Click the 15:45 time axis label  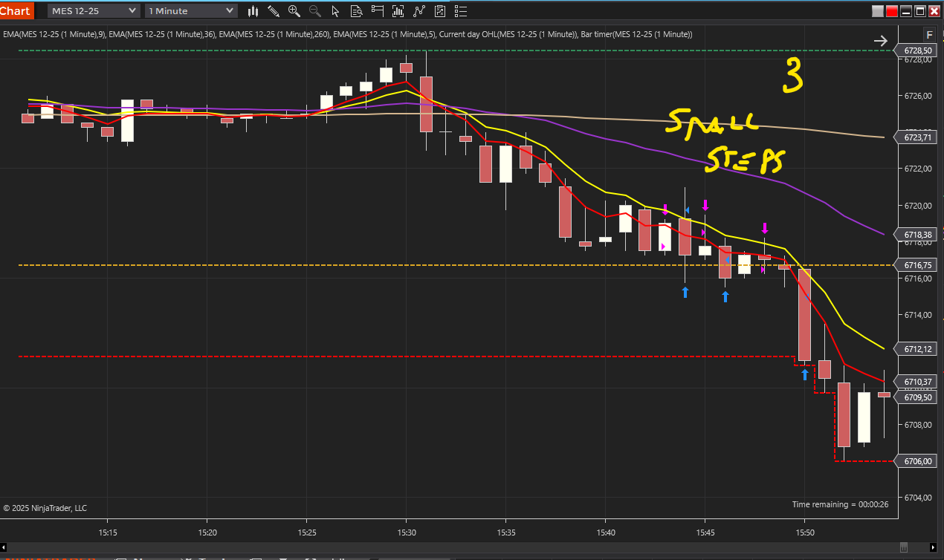[705, 533]
